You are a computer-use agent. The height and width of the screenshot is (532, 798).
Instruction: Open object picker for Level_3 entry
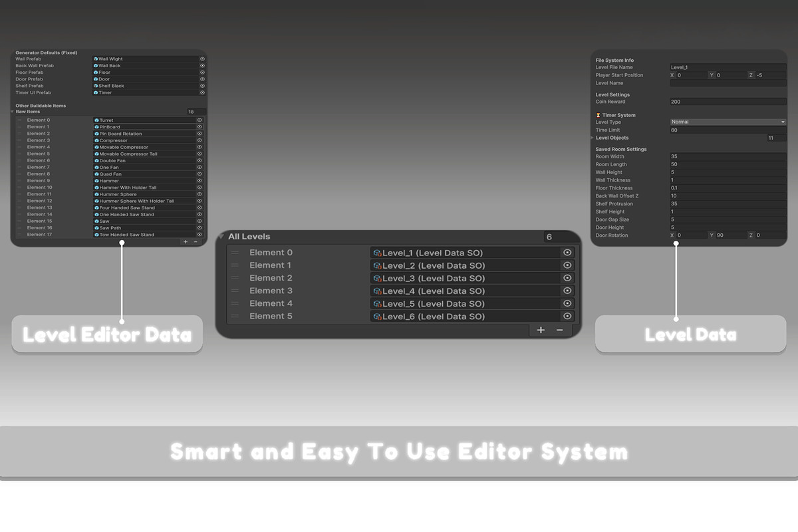tap(567, 278)
